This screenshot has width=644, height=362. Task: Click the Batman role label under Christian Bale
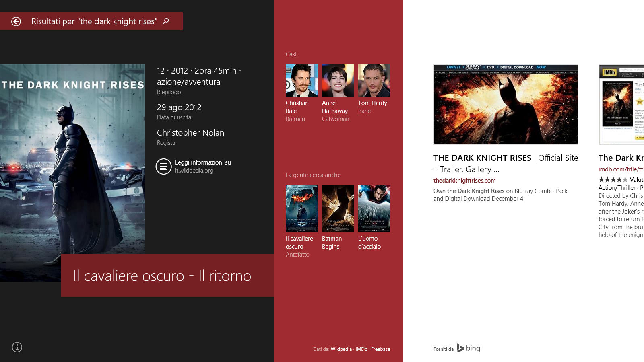[x=295, y=119]
